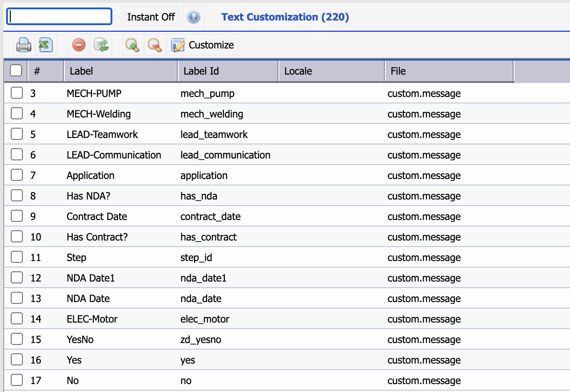This screenshot has height=392, width=570.
Task: Check the box for row 11 Step
Action: click(x=17, y=257)
